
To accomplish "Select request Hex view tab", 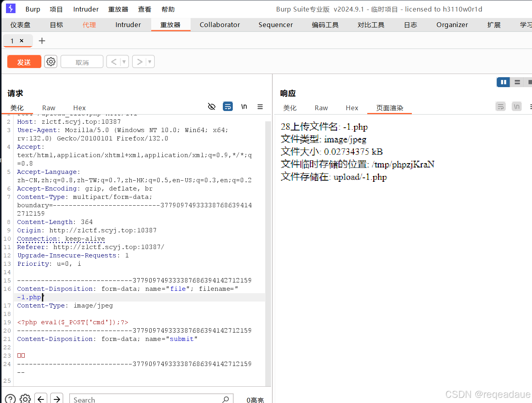I will pos(79,108).
